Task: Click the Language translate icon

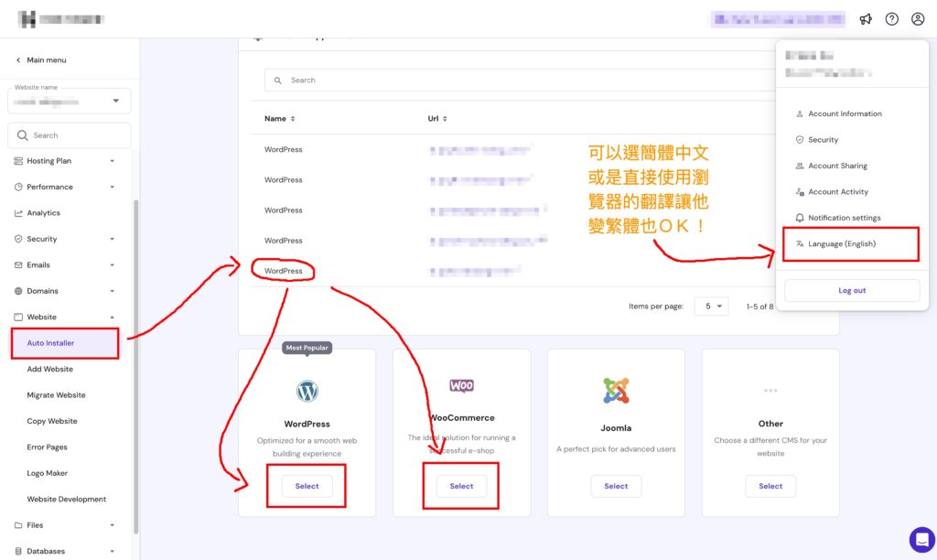Action: (x=800, y=243)
